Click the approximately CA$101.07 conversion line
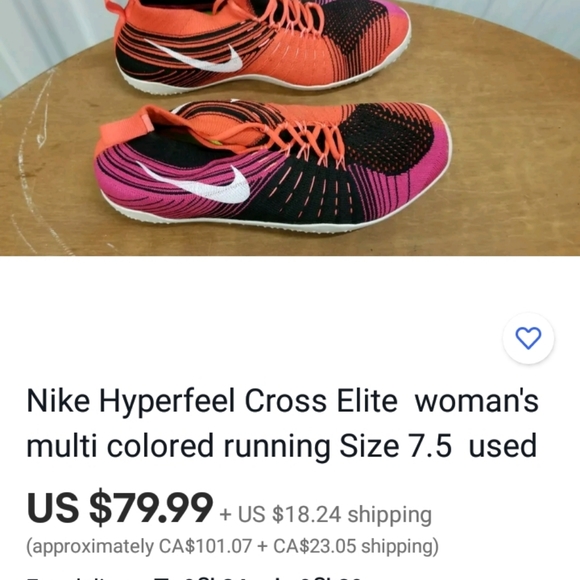Image resolution: width=580 pixels, height=580 pixels. pyautogui.click(x=233, y=547)
